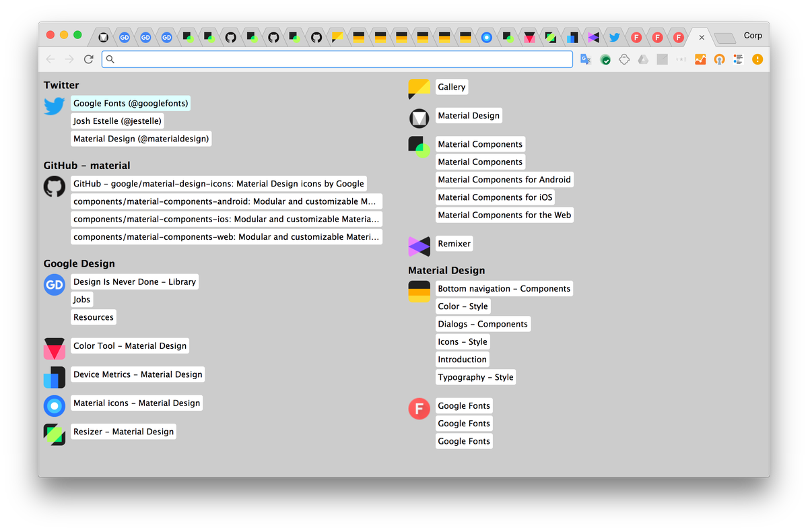Viewport: 808px width, 532px height.
Task: Click the black and orange Material Design section icon
Action: pos(419,292)
